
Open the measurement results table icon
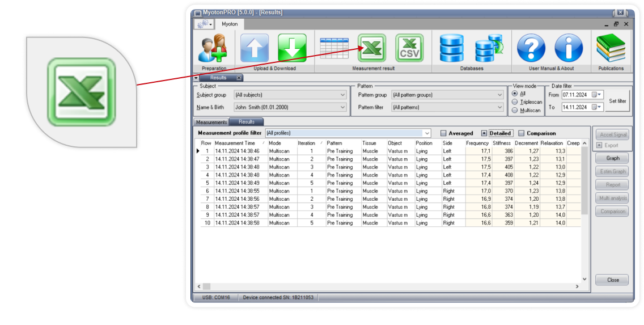click(x=334, y=48)
